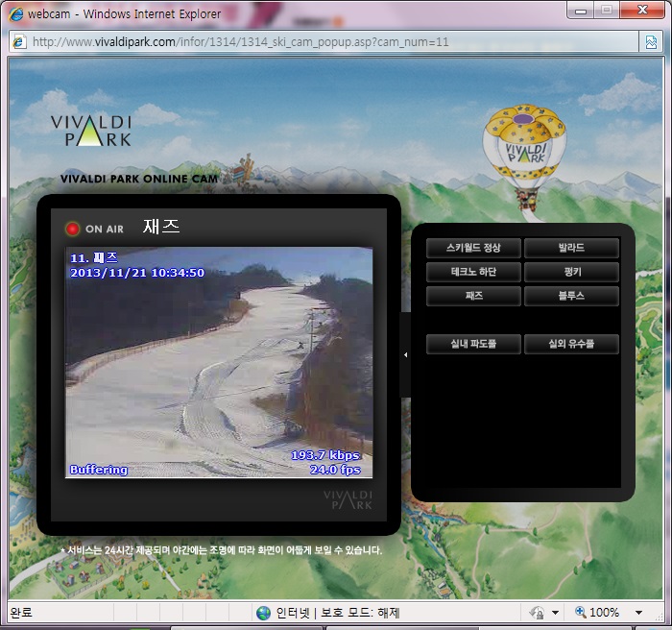Viewport: 672px width, 630px height.
Task: Click the 'Buffering' status in video
Action: click(x=99, y=470)
